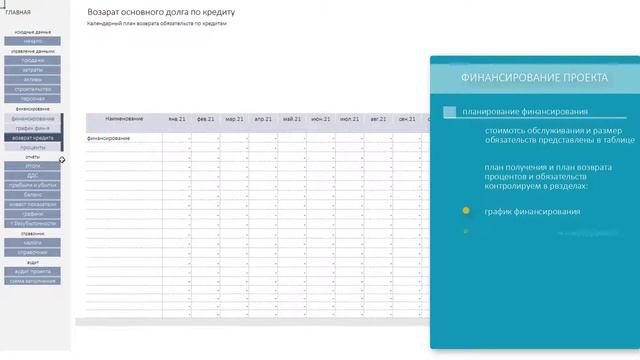640x360 pixels.
Task: Click the page title 'Возврат основного долга по кредиту'
Action: pyautogui.click(x=161, y=12)
